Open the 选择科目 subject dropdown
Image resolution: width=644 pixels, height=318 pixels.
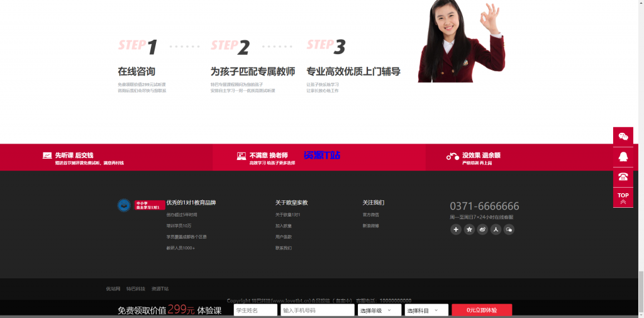[427, 310]
